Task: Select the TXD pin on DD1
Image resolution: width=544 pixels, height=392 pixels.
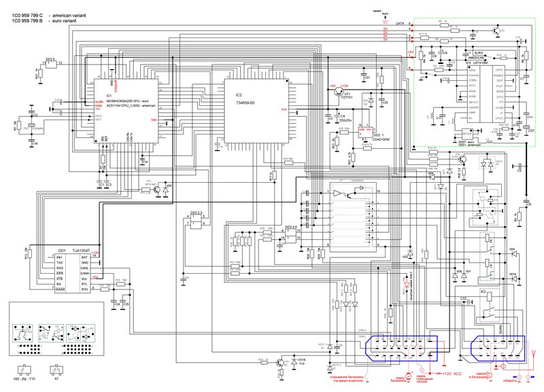Action: [x=60, y=263]
